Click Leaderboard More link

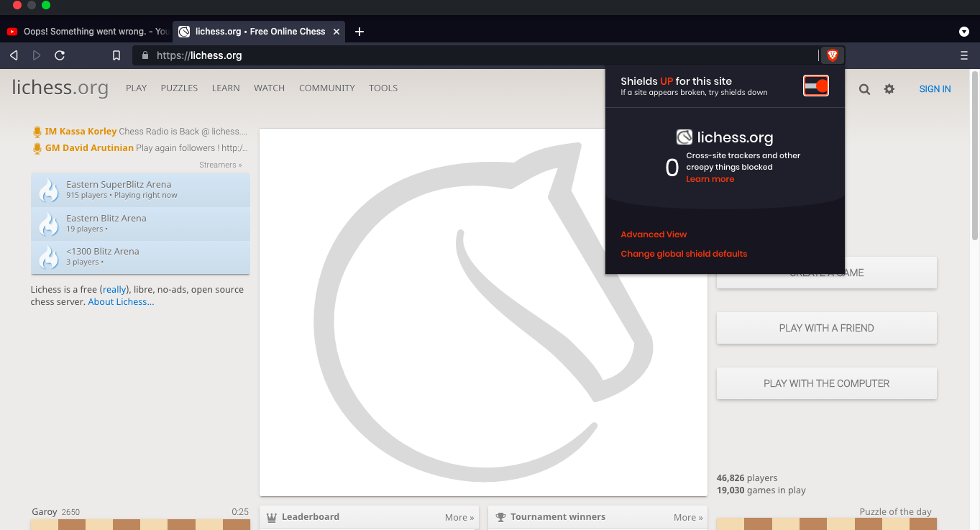[459, 517]
